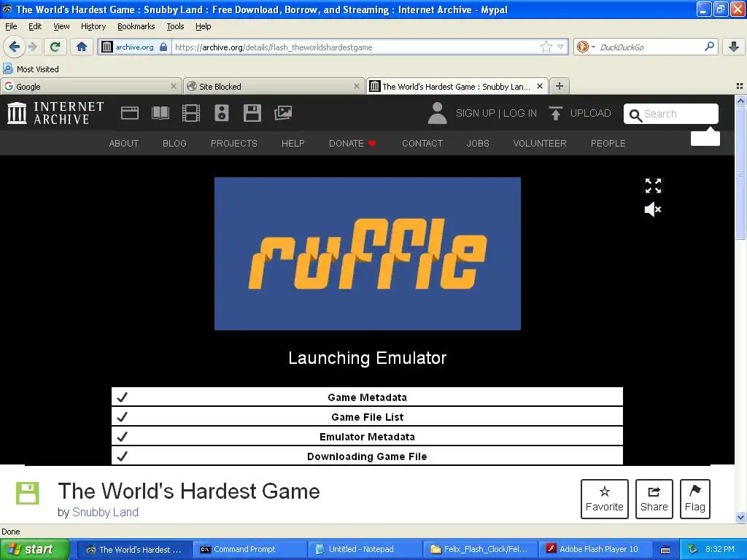Image resolution: width=747 pixels, height=560 pixels.
Task: Open the Bookmarks menu
Action: 136,26
